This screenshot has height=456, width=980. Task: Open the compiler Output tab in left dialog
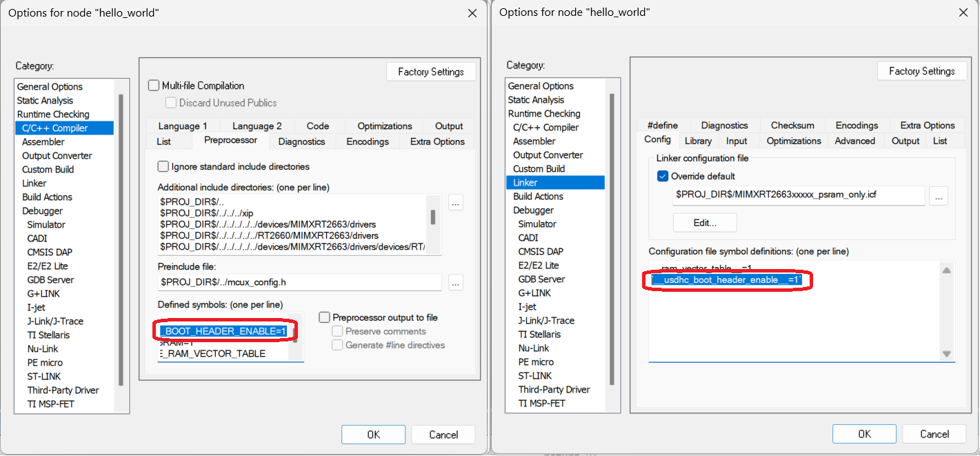(449, 126)
